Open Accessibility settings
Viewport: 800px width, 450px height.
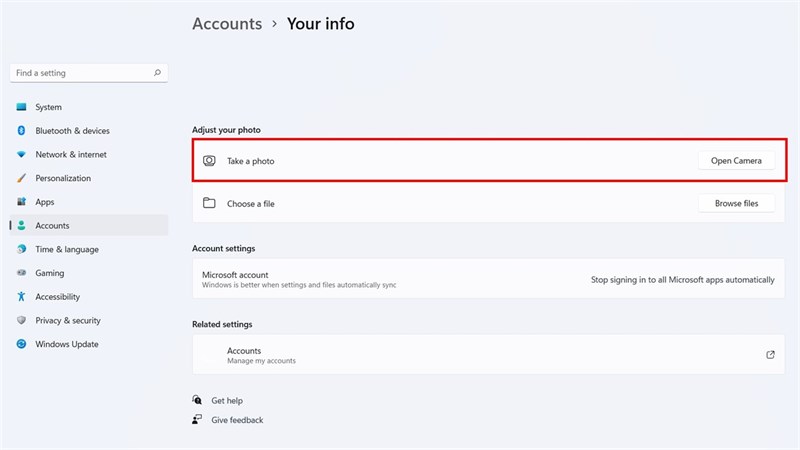tap(89, 296)
